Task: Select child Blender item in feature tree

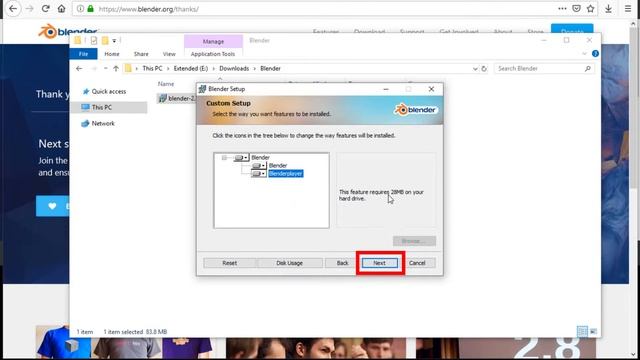Action: (x=278, y=166)
